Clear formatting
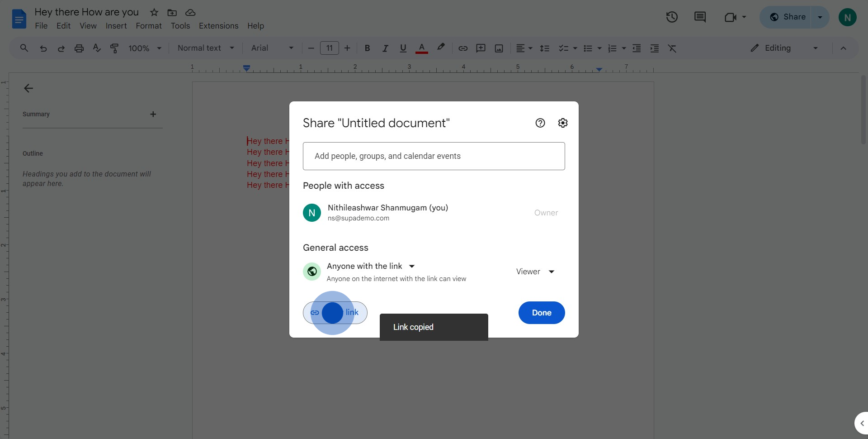868x439 pixels. (672, 48)
